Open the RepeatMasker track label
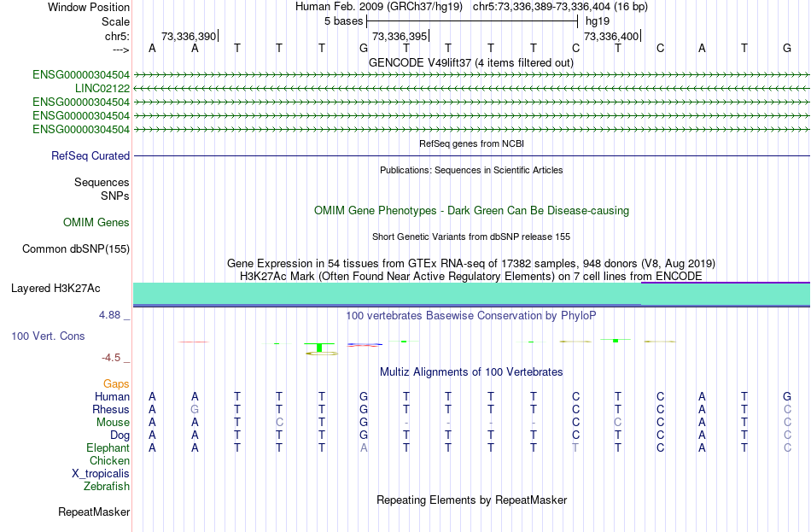811x532 pixels. [x=94, y=512]
